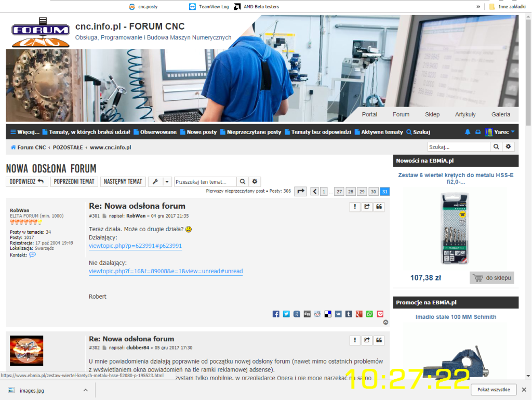Expand the Więcej... quick links menu
This screenshot has height=400, width=532.
[25, 132]
